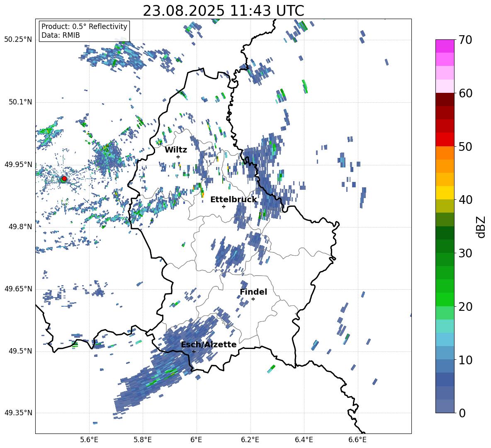
Task: Click the 50.1°N latitude label
Action: [x=20, y=102]
